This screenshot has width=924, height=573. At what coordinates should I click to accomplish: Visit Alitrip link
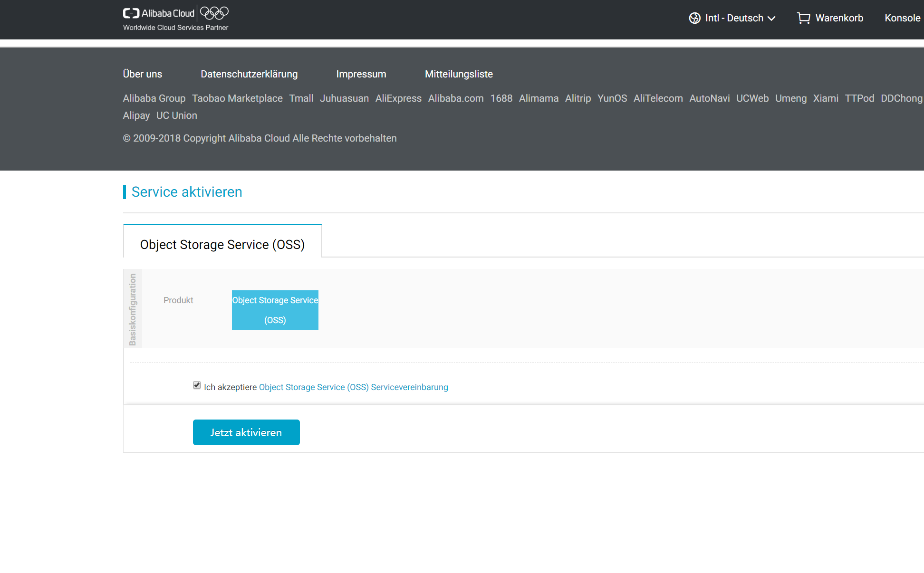click(578, 98)
